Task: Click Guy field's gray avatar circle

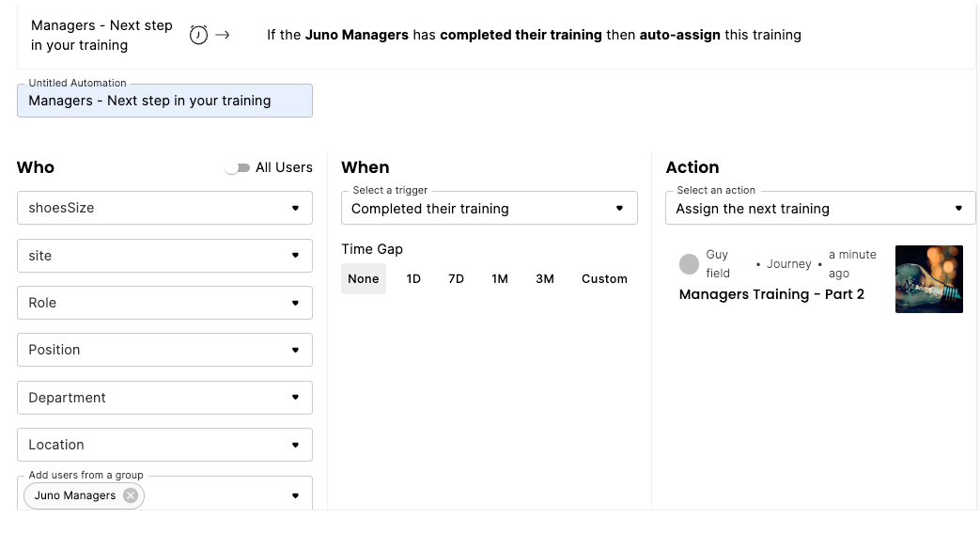Action: 689,264
